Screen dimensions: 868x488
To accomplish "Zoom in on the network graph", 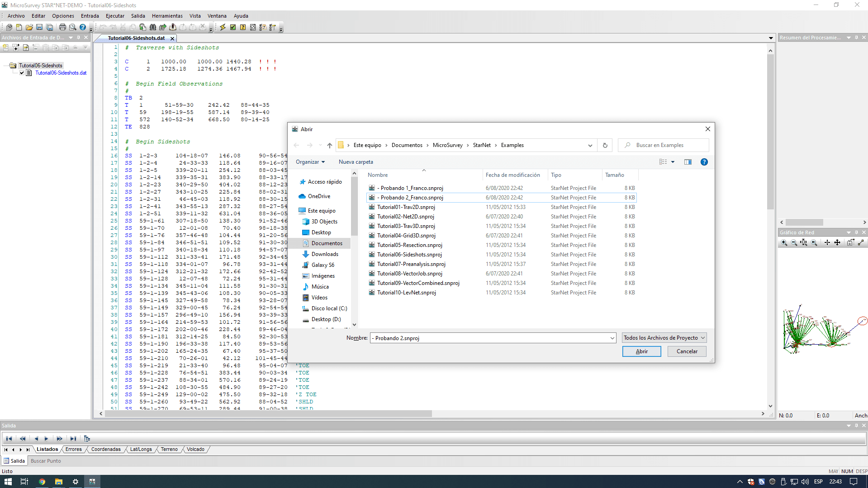I will point(784,243).
